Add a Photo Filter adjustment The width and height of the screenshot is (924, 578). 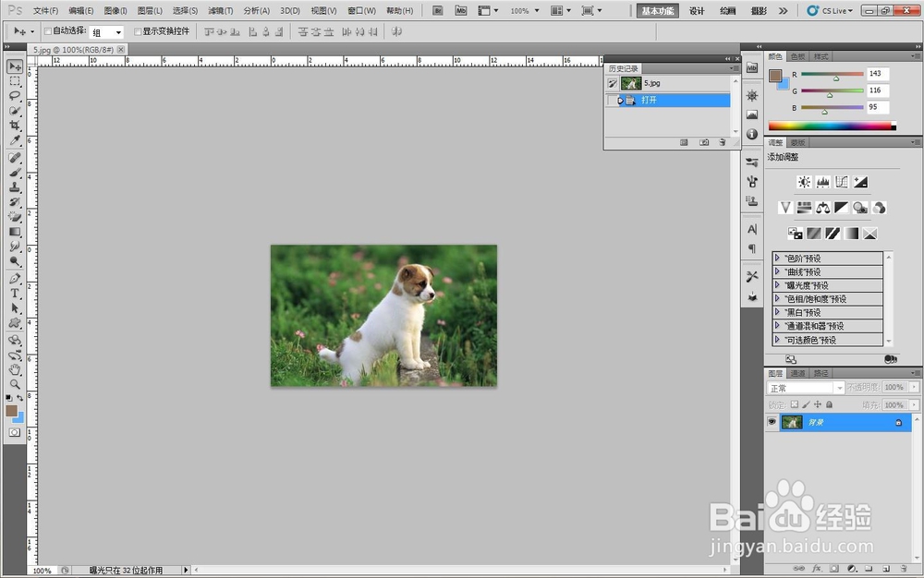[x=860, y=208]
